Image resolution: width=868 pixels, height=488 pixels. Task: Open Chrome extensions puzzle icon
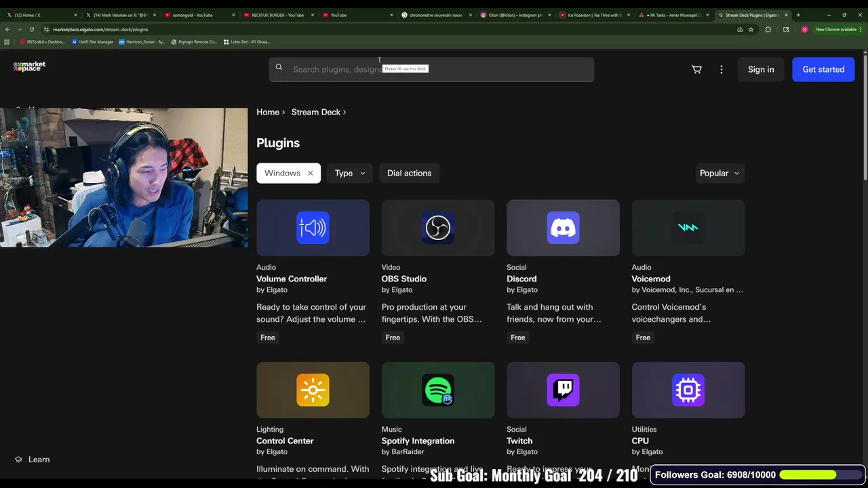[x=768, y=29]
